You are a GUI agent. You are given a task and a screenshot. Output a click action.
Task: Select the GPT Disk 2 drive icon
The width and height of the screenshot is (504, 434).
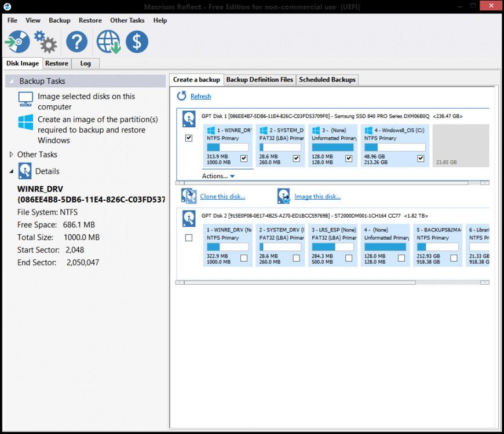click(189, 219)
